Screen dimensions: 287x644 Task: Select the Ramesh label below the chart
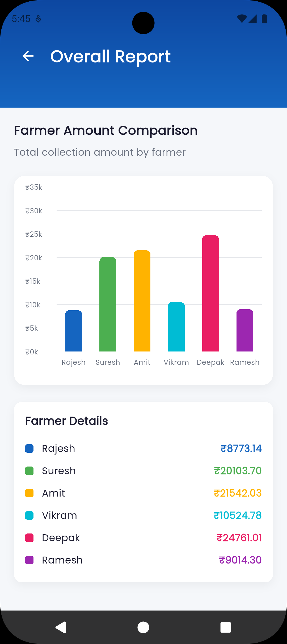coord(245,362)
